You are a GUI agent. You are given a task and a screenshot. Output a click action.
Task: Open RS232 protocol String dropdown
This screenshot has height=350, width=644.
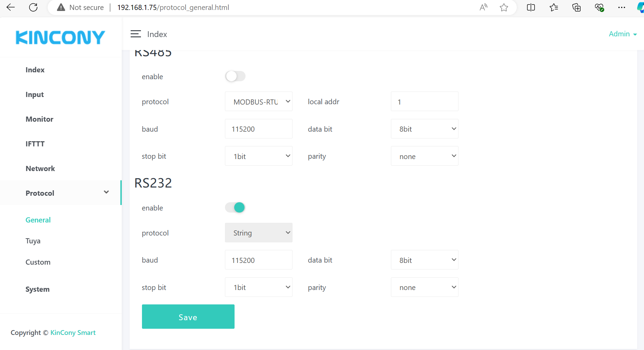pos(259,233)
